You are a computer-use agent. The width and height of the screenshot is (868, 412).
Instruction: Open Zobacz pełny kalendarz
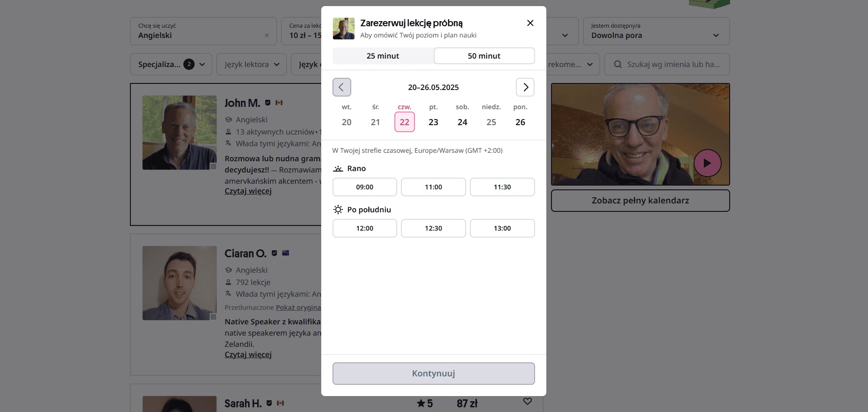(x=641, y=201)
